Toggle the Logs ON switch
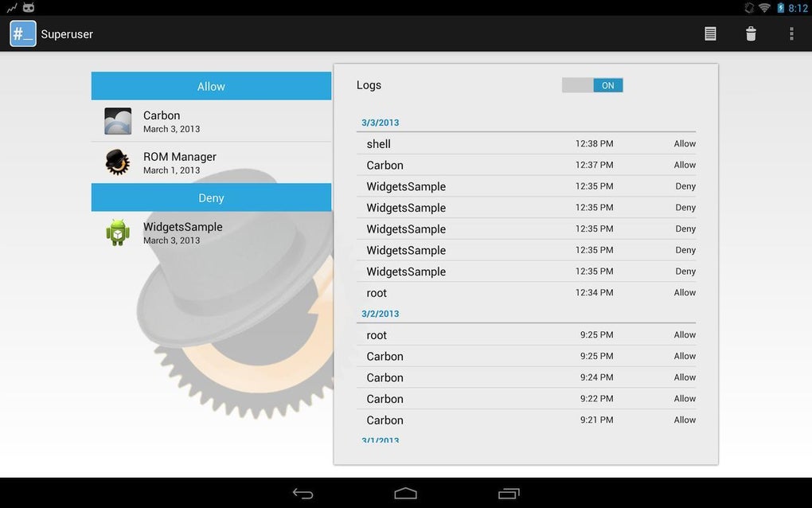Screen dimensions: 812x508 tap(592, 85)
